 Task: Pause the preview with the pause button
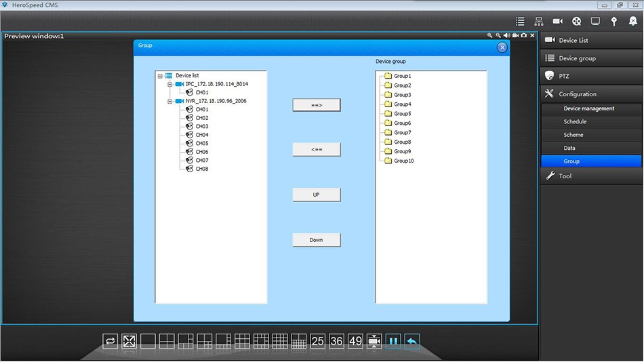point(393,342)
